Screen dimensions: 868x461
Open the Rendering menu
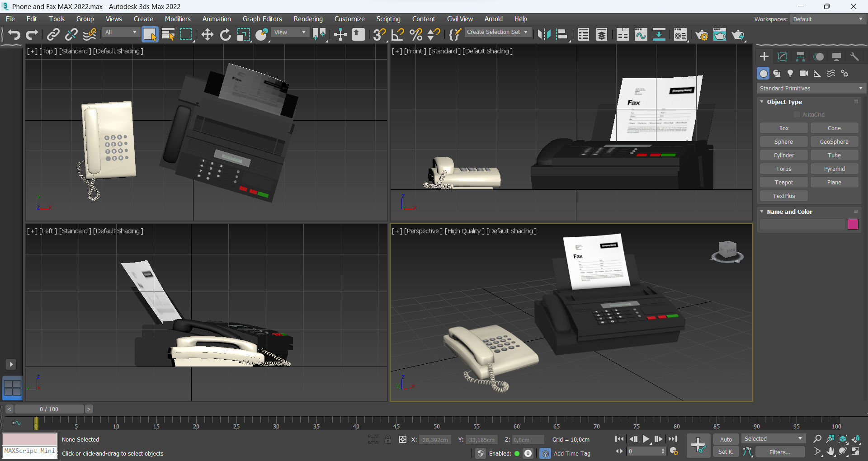coord(308,19)
